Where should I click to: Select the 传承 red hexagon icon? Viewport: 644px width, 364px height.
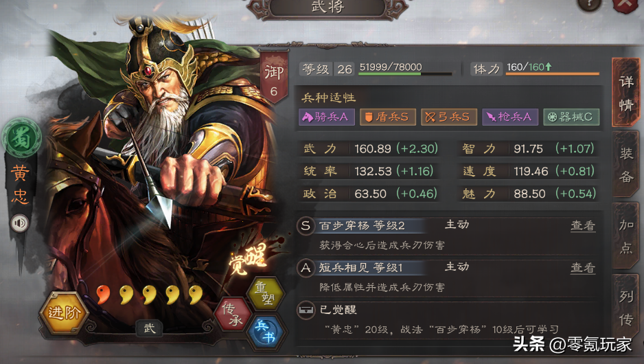click(233, 315)
